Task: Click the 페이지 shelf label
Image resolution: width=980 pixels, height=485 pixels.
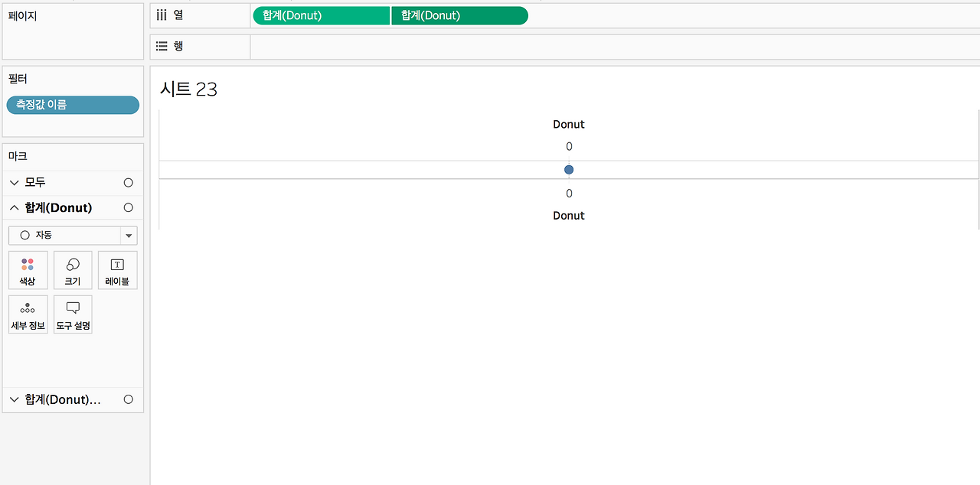Action: (x=22, y=16)
